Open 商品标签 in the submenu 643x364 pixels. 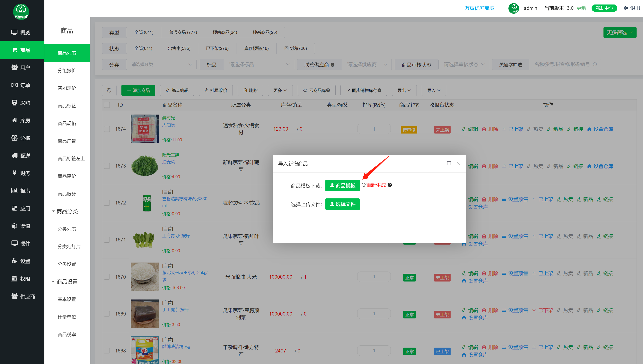point(67,106)
